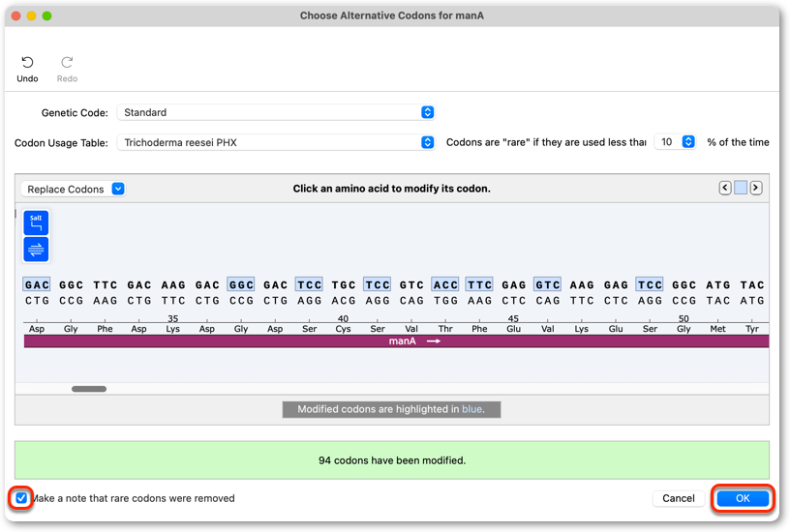Click the blue highlight square between arrows
790x532 pixels.
click(740, 189)
